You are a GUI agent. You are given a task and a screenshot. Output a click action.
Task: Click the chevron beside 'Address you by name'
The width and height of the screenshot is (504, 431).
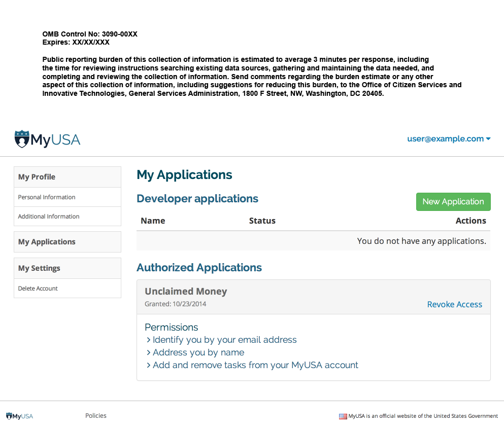148,353
